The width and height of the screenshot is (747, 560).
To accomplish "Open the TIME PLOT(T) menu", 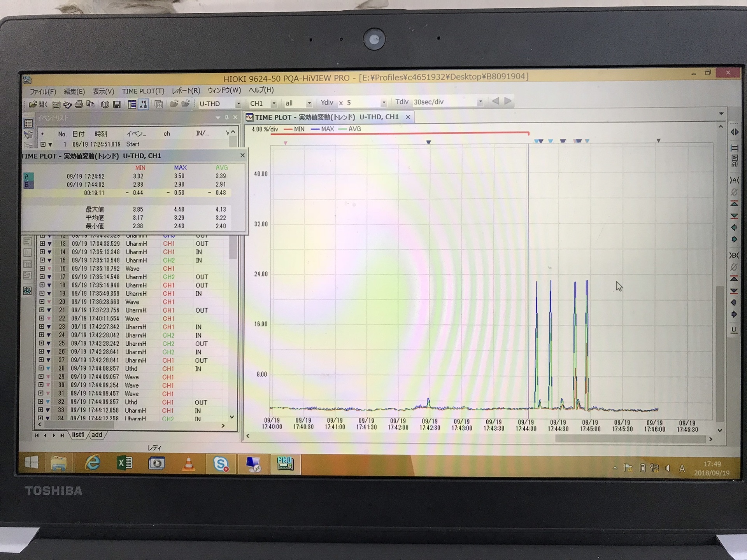I will (143, 91).
